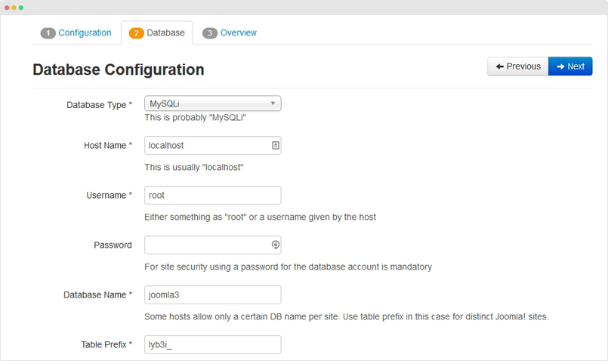The height and width of the screenshot is (364, 608).
Task: Click the left arrow icon on Previous
Action: click(500, 66)
